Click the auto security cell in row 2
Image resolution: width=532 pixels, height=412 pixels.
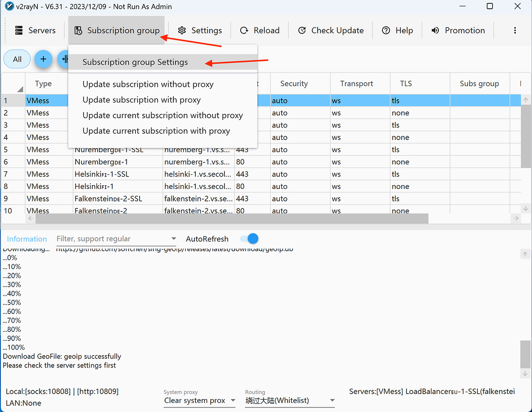tap(300, 113)
